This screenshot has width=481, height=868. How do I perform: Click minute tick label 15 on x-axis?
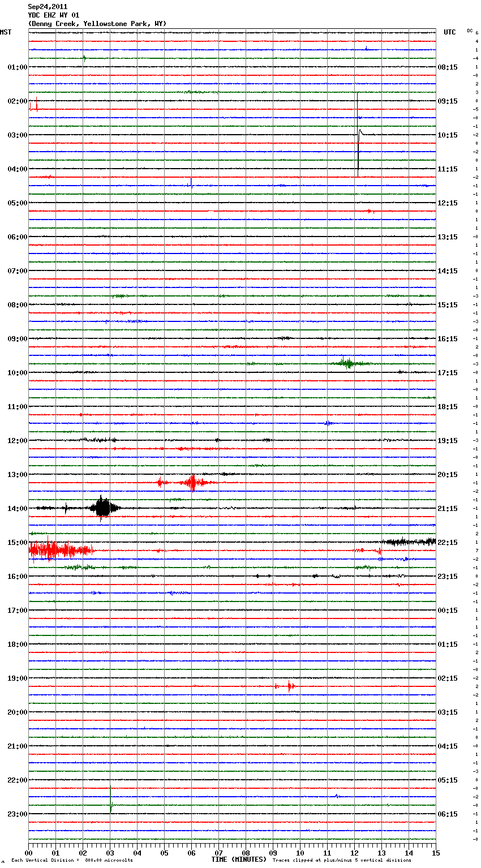pyautogui.click(x=436, y=853)
